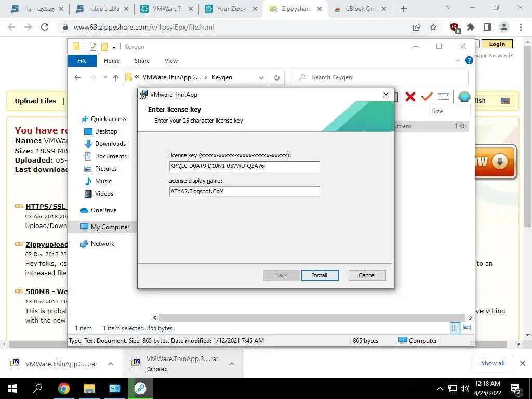Open Chrome three-dot menu
Viewport: 532px width, 399px height.
coord(521,27)
